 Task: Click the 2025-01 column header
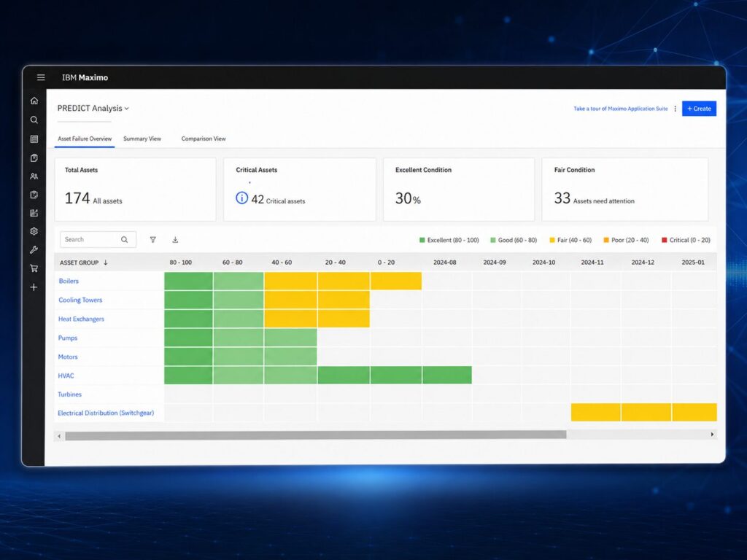(693, 262)
